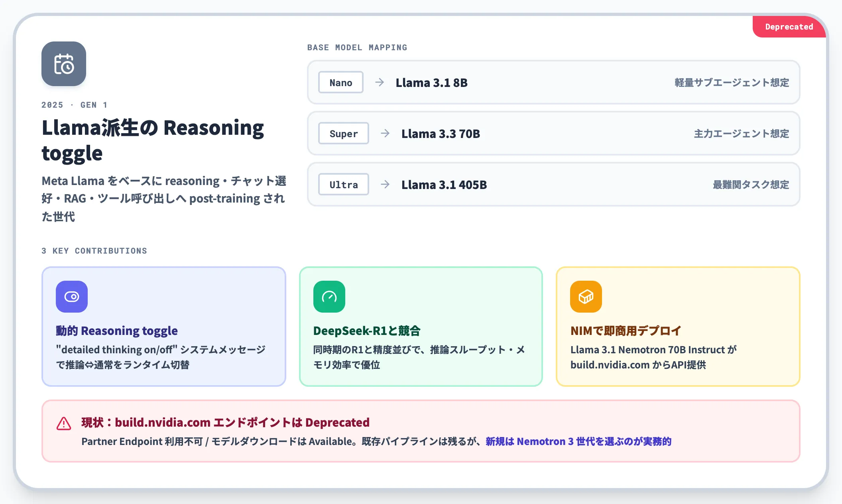The width and height of the screenshot is (842, 504).
Task: Click the red Deprecated badge
Action: coord(789,27)
